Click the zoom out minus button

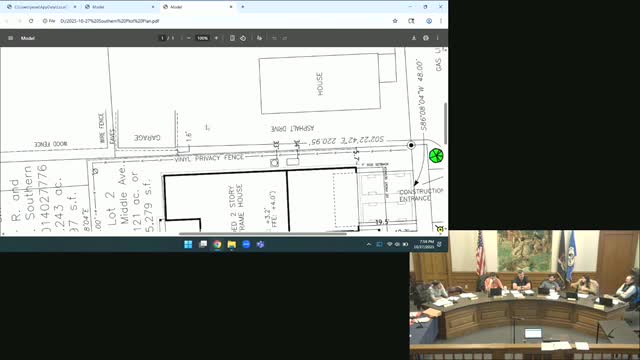pos(189,38)
